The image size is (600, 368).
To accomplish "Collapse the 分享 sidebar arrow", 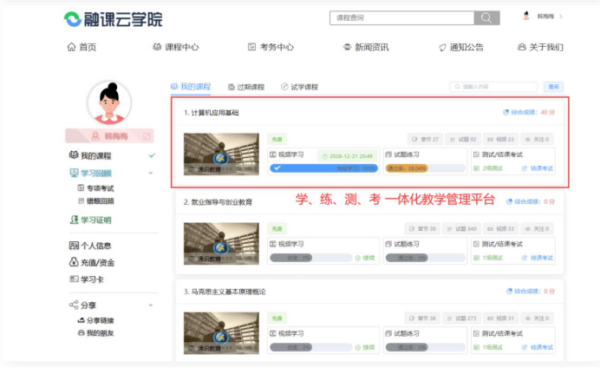I will point(151,305).
